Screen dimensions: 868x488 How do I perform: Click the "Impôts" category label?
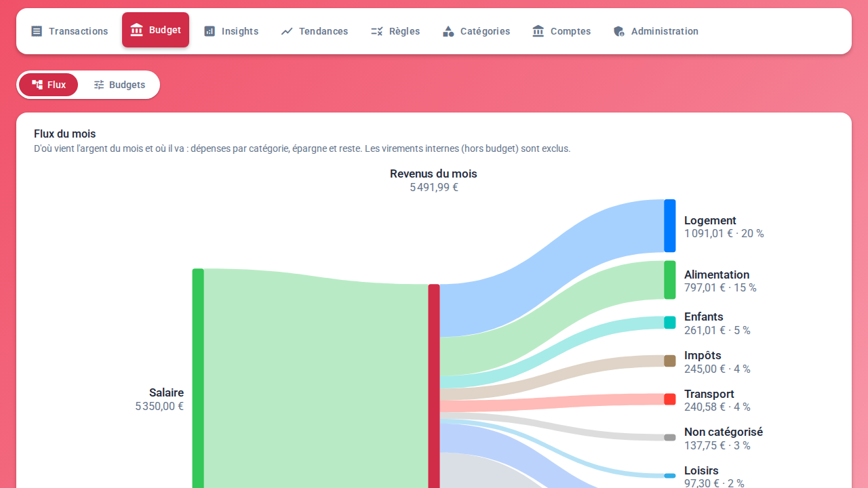click(703, 355)
